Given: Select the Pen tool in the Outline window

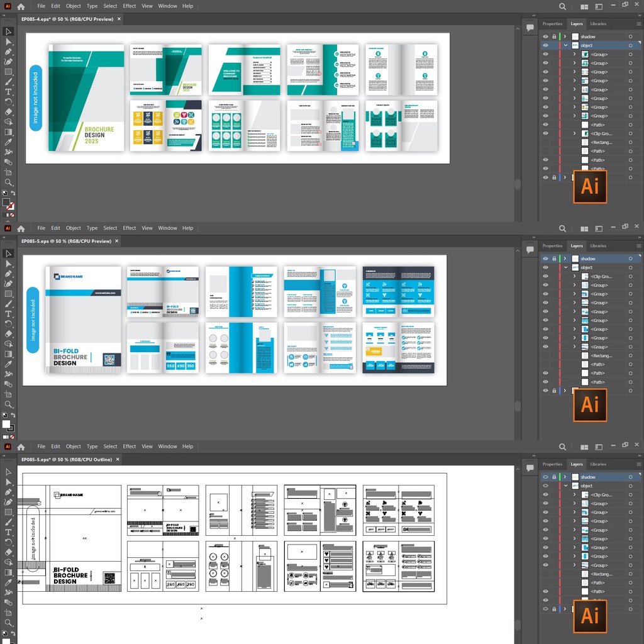Looking at the screenshot, I should click(9, 492).
